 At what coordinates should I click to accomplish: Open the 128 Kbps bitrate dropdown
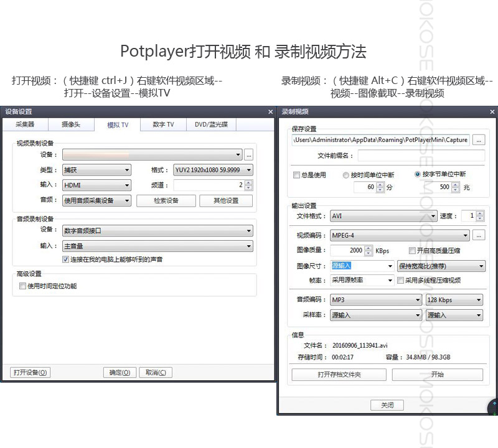coord(454,300)
